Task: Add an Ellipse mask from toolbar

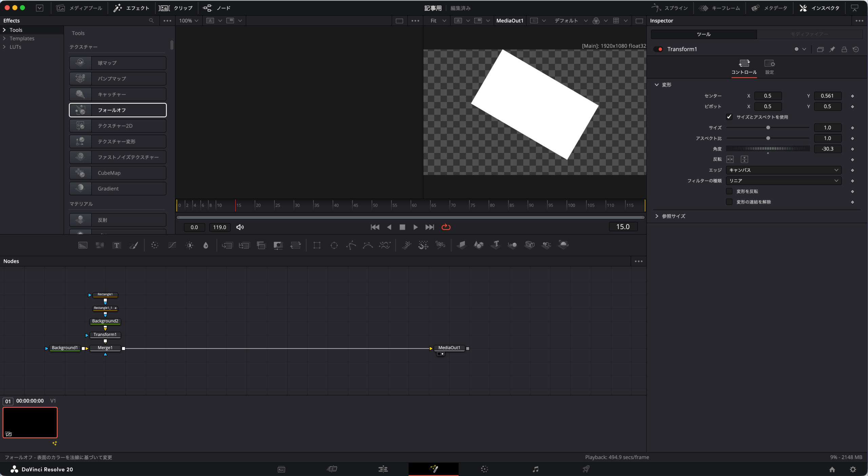Action: (x=334, y=245)
